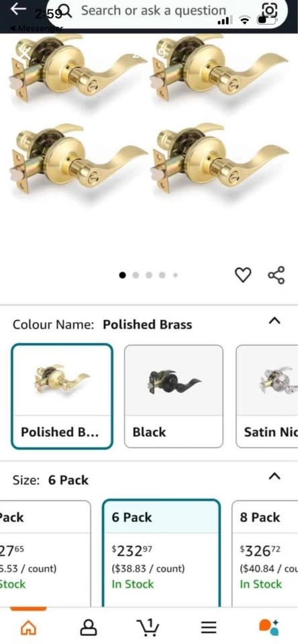Tap the share icon
The height and width of the screenshot is (644, 298).
click(277, 275)
